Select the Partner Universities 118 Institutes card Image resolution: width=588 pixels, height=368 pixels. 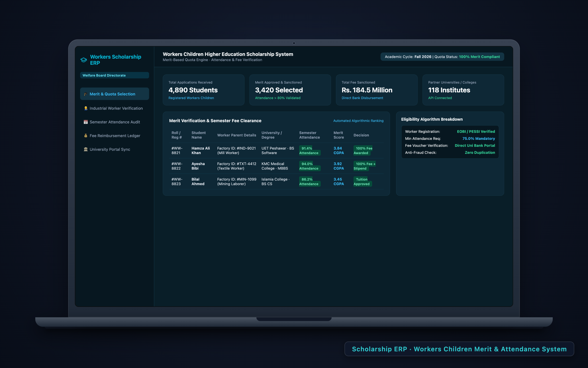(463, 90)
